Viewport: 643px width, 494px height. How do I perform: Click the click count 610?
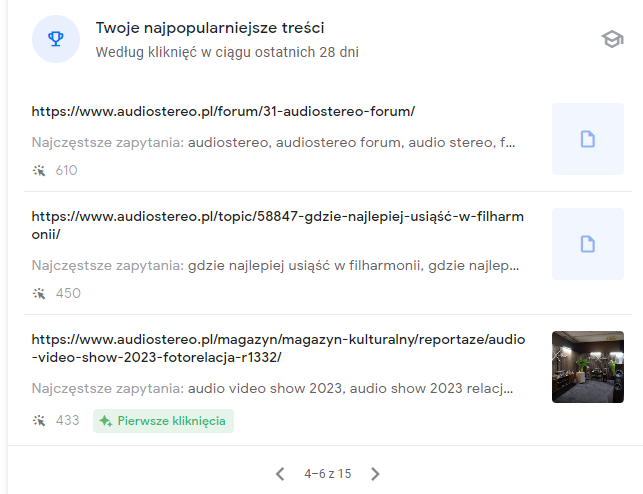coord(66,170)
